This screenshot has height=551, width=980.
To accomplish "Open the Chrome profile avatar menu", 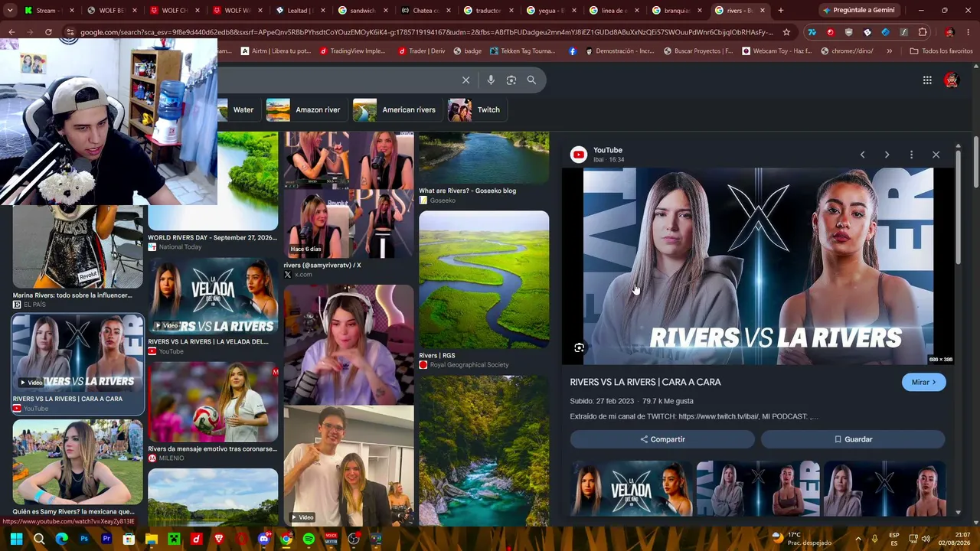I will click(949, 32).
